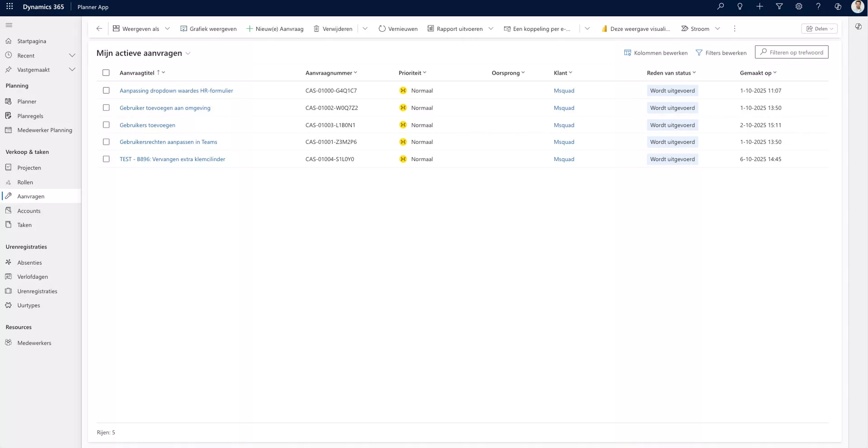Click the Filteren op trefwoord search field
Screen dimensions: 868x448
coord(792,52)
